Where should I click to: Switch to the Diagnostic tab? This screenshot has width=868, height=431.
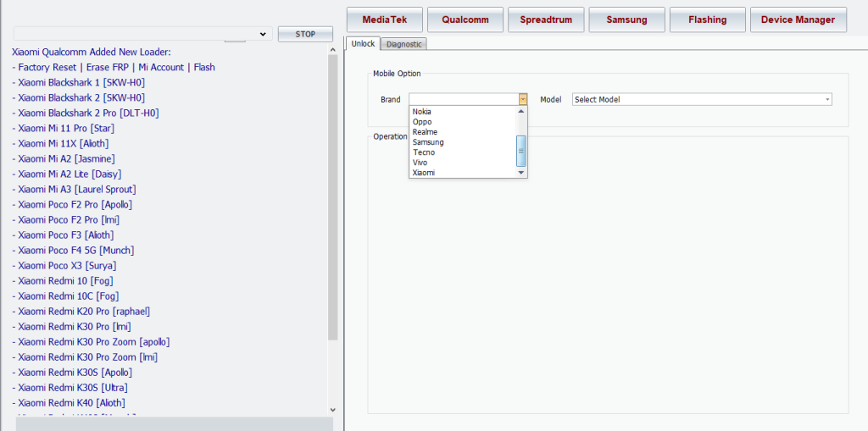pyautogui.click(x=403, y=44)
